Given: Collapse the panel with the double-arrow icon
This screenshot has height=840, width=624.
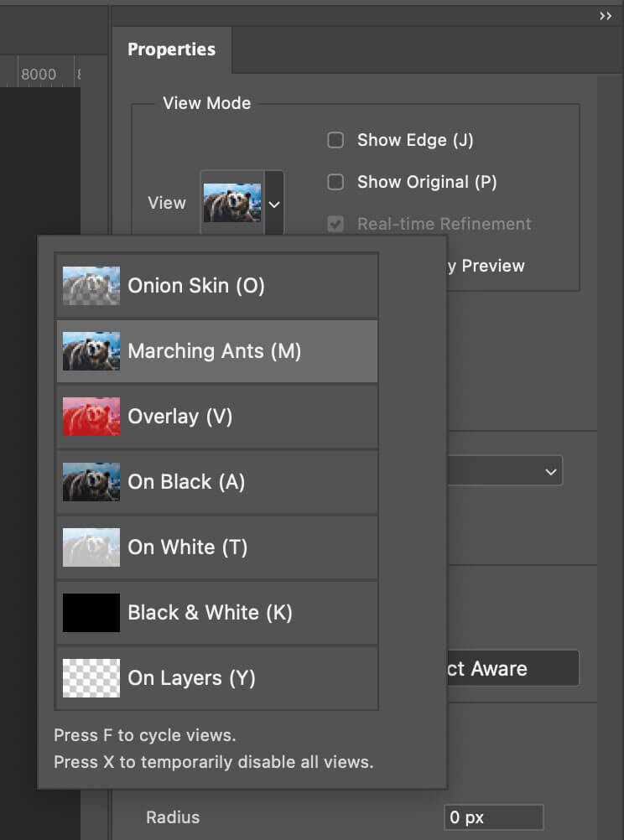Looking at the screenshot, I should [x=606, y=16].
